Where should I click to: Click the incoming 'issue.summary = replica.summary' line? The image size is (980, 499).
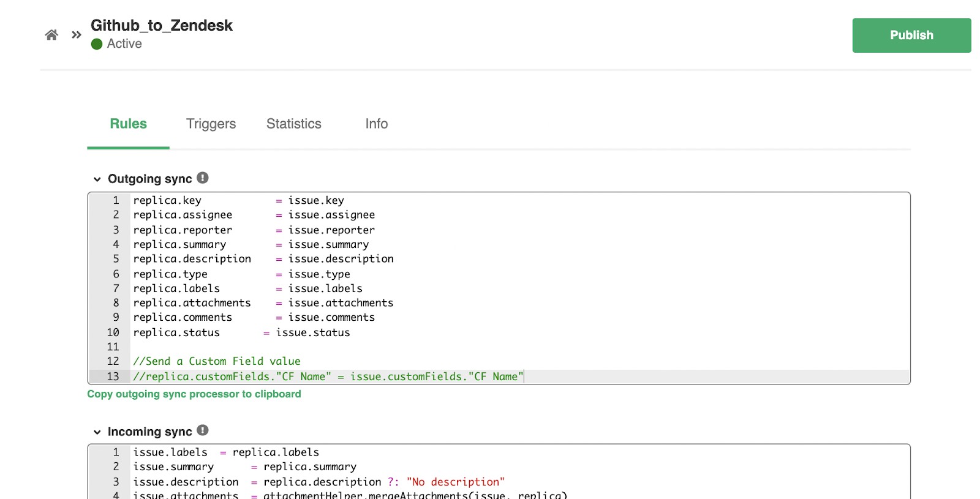(245, 467)
